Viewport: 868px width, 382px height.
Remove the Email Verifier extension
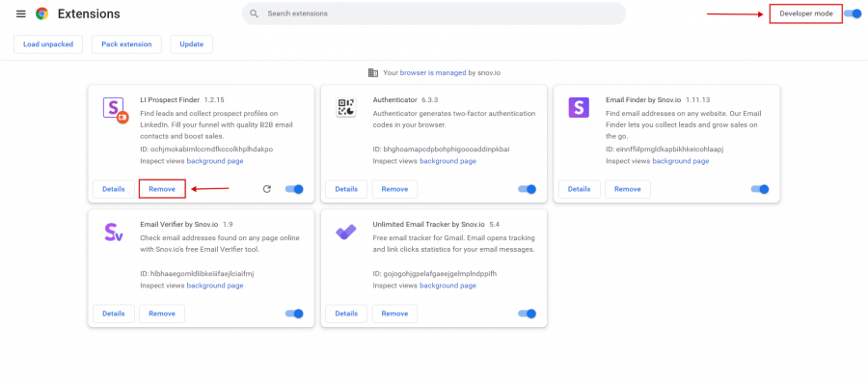point(162,314)
